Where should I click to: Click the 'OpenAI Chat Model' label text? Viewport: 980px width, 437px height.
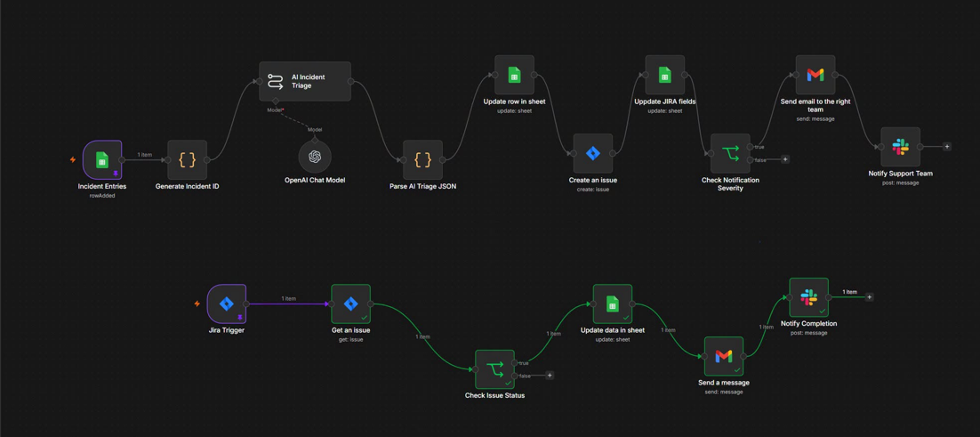point(315,180)
